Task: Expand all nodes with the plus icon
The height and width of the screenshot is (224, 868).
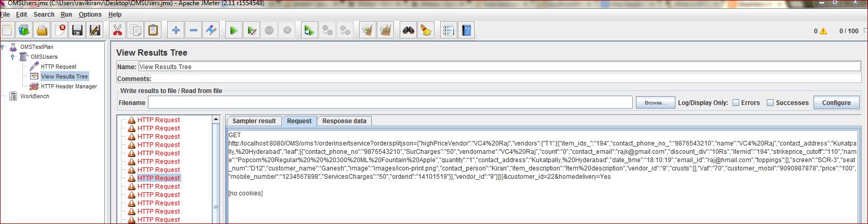Action: tap(176, 31)
